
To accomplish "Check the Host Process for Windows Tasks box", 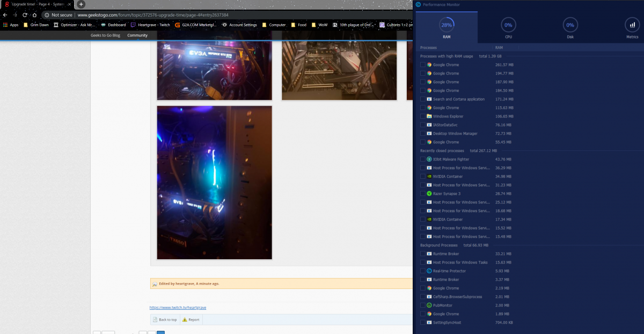I will (x=422, y=263).
